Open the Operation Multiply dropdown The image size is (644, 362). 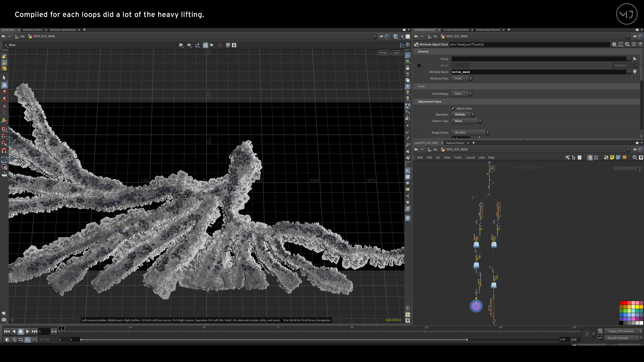[463, 114]
